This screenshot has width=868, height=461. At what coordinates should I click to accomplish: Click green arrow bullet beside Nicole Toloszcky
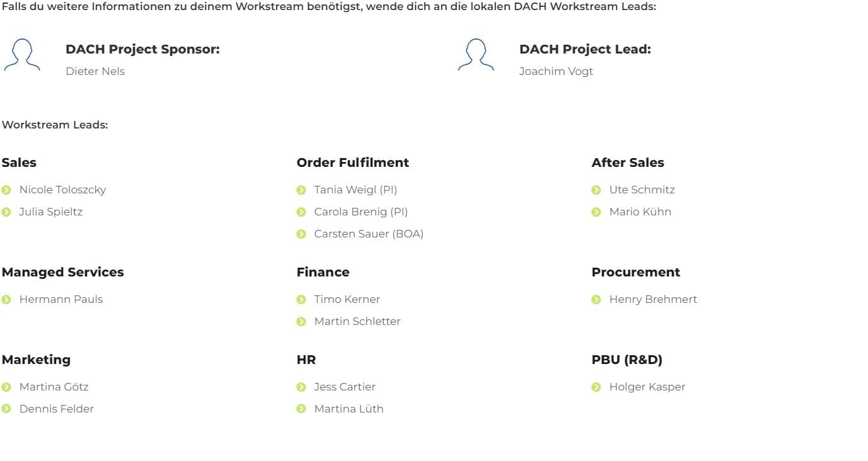(x=6, y=190)
